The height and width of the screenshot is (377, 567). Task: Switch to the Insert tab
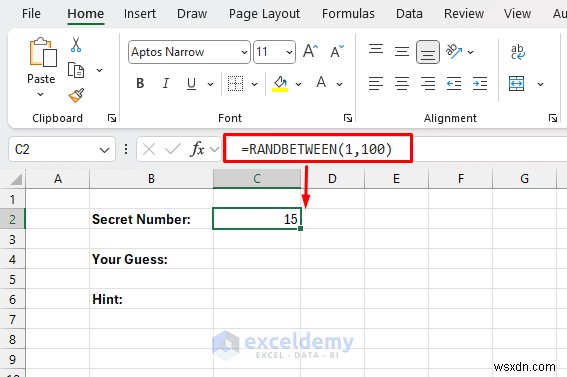pyautogui.click(x=140, y=14)
